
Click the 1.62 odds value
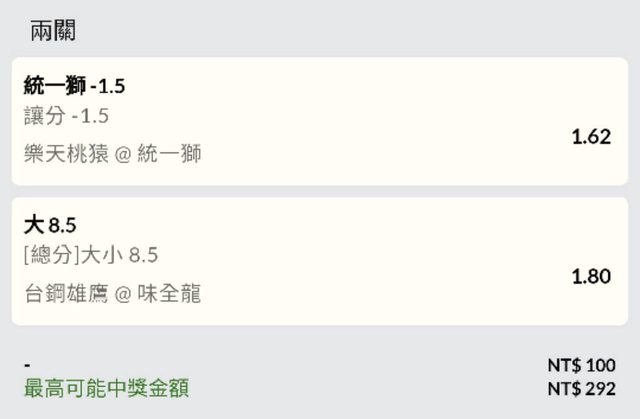tap(590, 137)
